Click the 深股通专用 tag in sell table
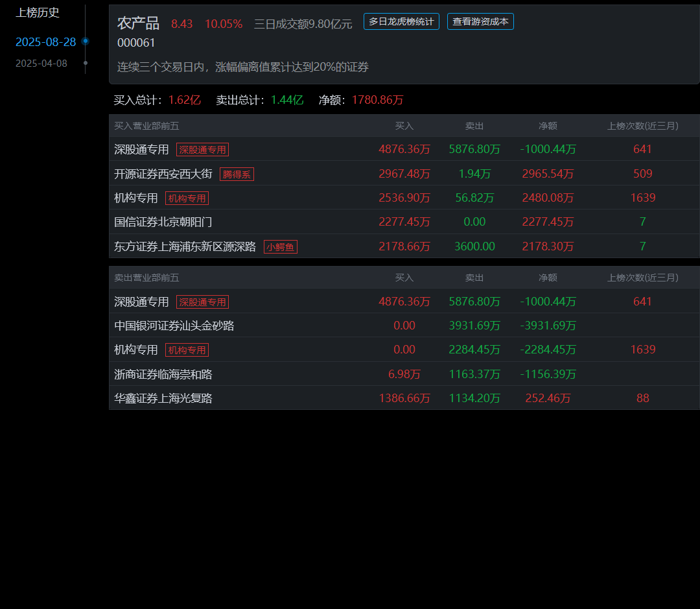The width and height of the screenshot is (700, 609). pyautogui.click(x=202, y=302)
